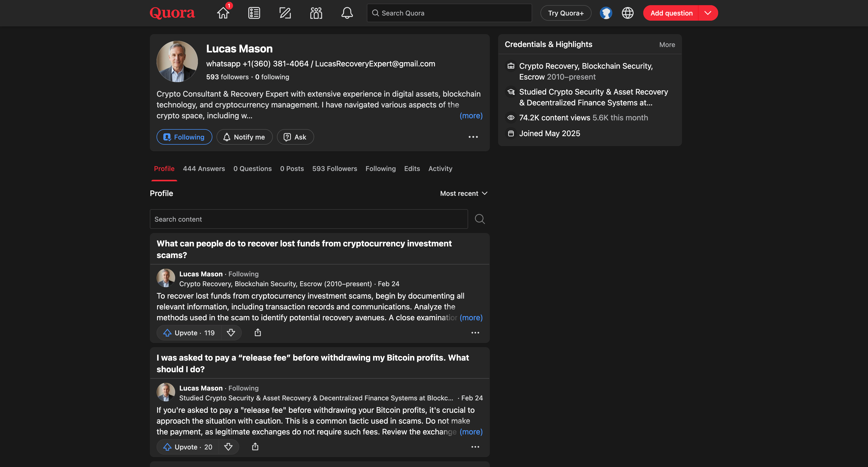868x467 pixels.
Task: Click Try Quora+ button
Action: (x=566, y=13)
